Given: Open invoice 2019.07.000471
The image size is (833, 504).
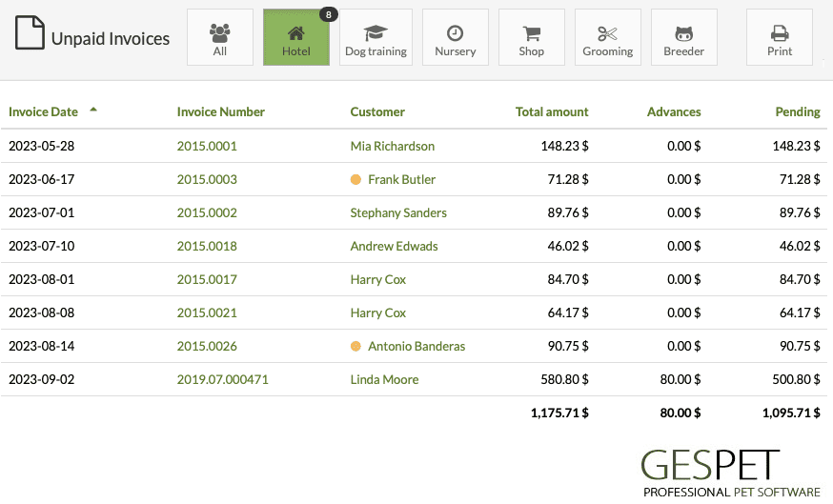Looking at the screenshot, I should [x=223, y=380].
